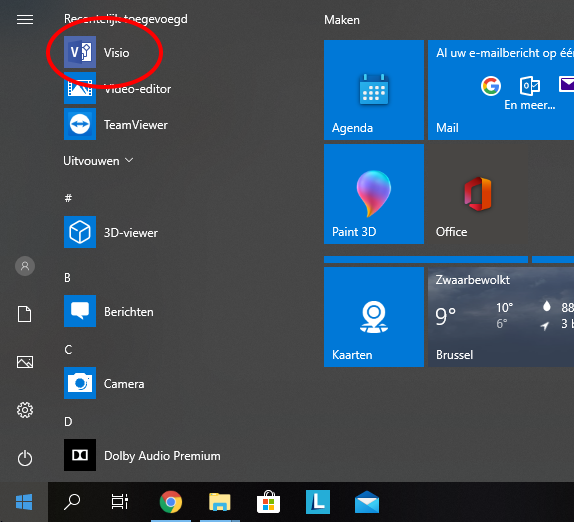Open TeamViewer from the app list
This screenshot has width=574, height=522.
[x=116, y=124]
